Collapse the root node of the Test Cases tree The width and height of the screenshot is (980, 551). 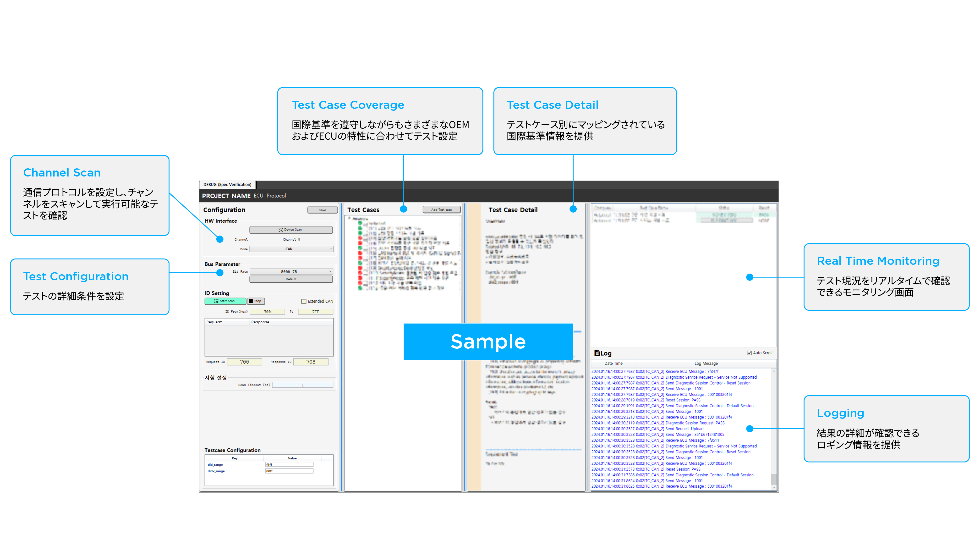[350, 218]
